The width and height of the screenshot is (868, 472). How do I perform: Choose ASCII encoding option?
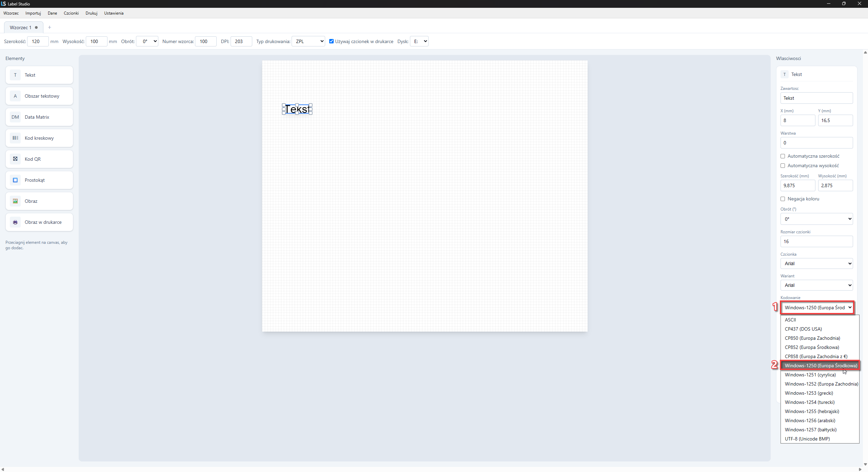(820, 320)
